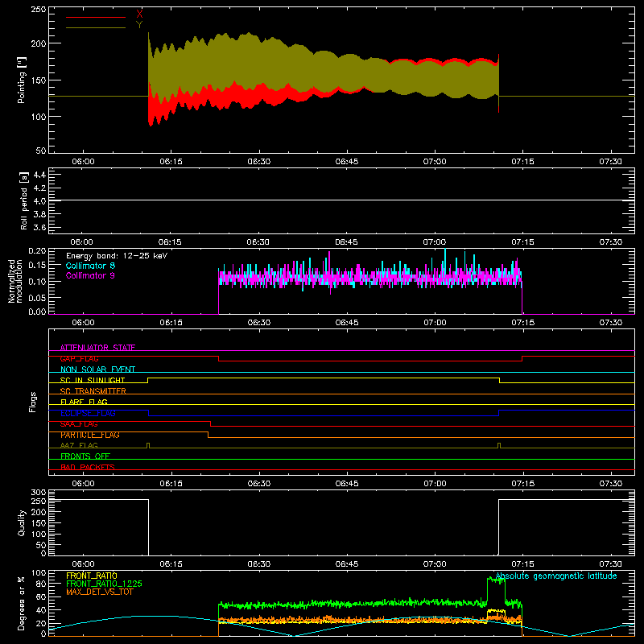Click the SAA_FLAG label
644x644 pixels.
[x=79, y=424]
